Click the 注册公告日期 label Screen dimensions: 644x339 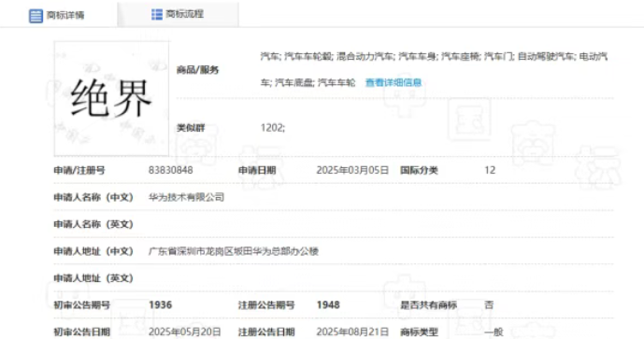tap(266, 332)
